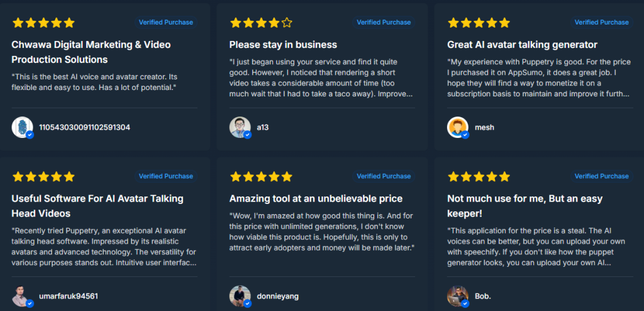Click the empty fifth star in a13's review
Screen dimensions: 644x311
tap(287, 23)
